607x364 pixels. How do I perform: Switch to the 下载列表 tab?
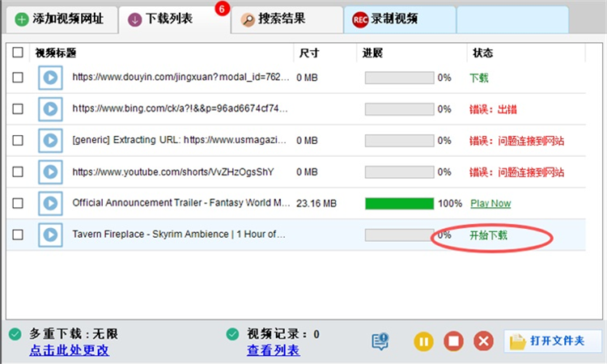(174, 19)
